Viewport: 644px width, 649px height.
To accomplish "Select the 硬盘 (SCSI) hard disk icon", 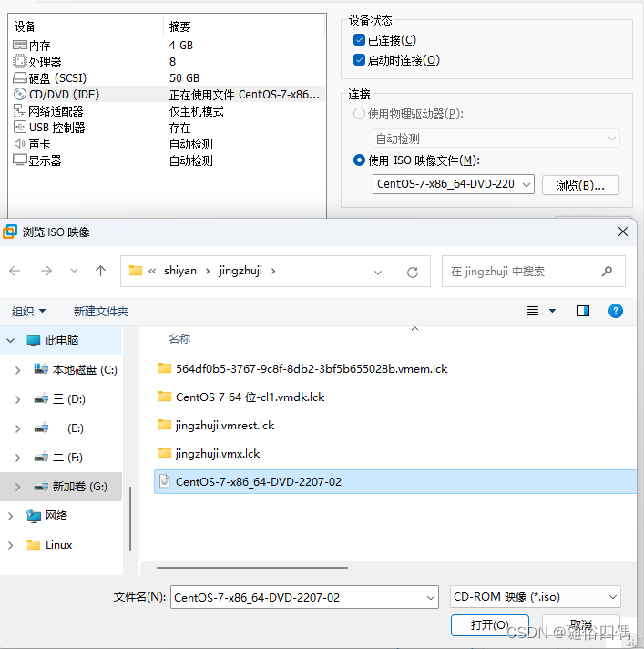I will click(x=19, y=77).
